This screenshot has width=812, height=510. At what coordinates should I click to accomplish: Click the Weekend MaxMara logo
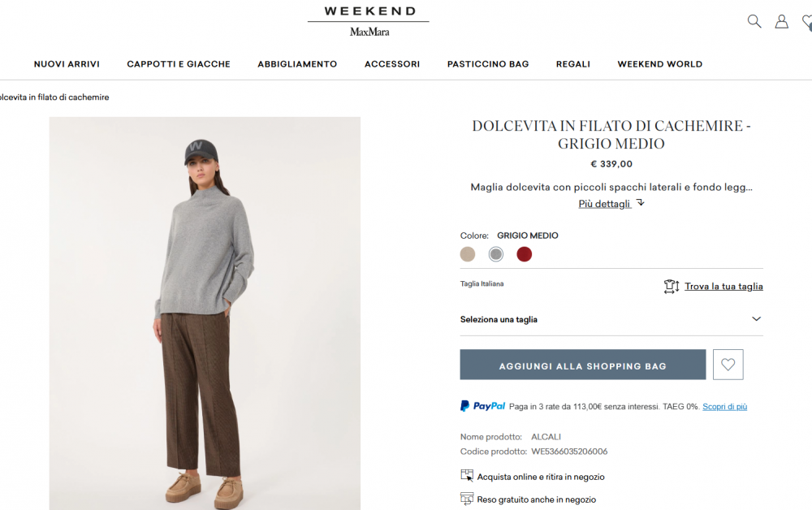coord(369,21)
